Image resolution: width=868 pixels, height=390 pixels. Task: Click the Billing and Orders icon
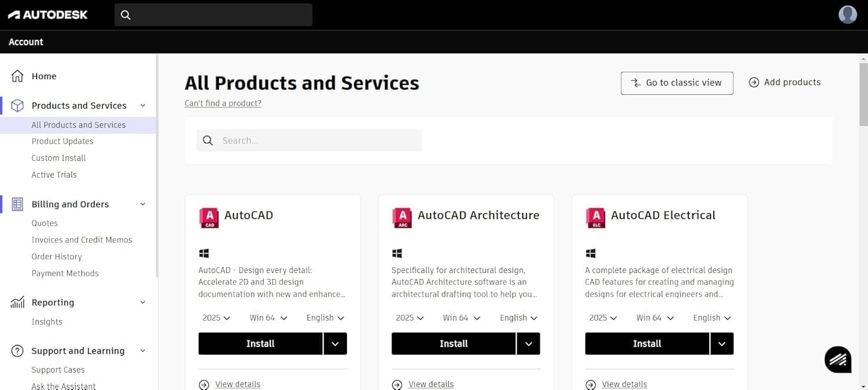(18, 204)
